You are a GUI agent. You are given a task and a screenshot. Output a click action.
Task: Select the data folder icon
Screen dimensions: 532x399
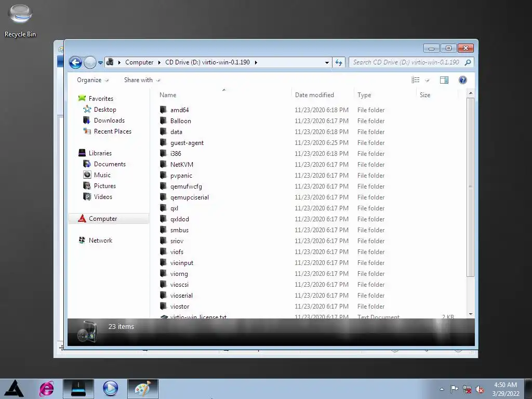coord(164,131)
